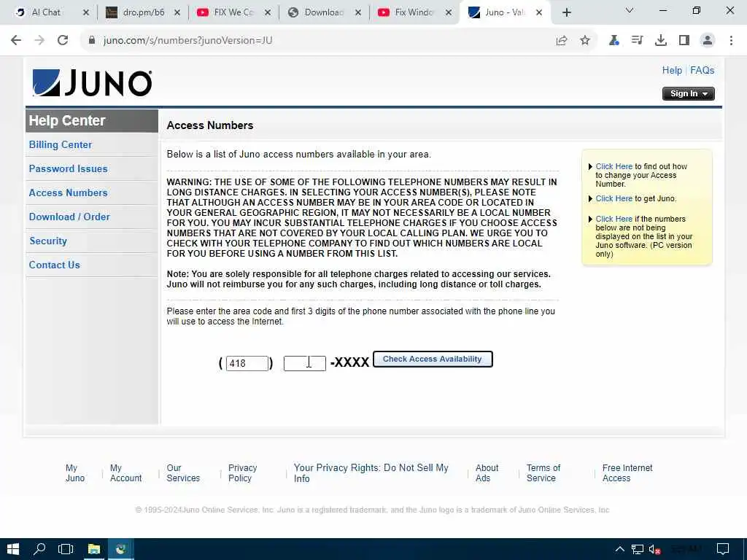Click the active browser taskbar icon
747x560 pixels.
click(x=121, y=549)
